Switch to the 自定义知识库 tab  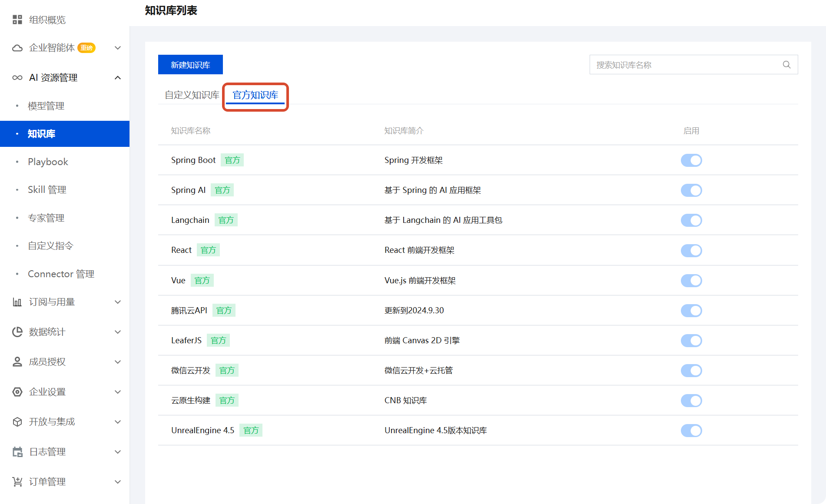[192, 95]
